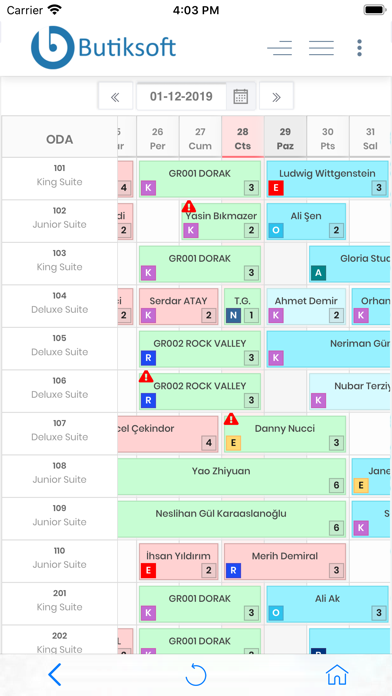
Task: Click guest count 1 on T.G. booking
Action: (x=251, y=316)
